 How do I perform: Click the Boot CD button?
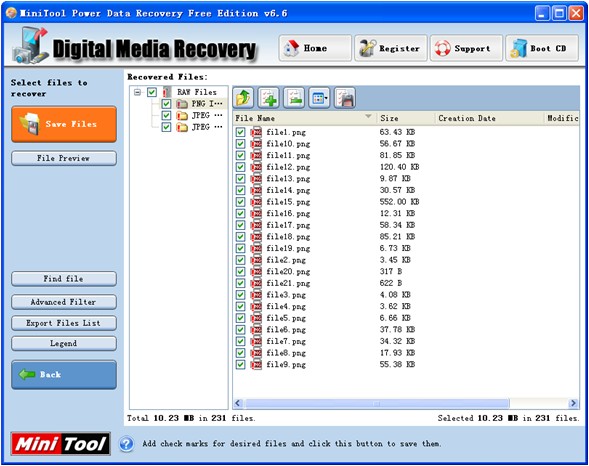tap(542, 48)
